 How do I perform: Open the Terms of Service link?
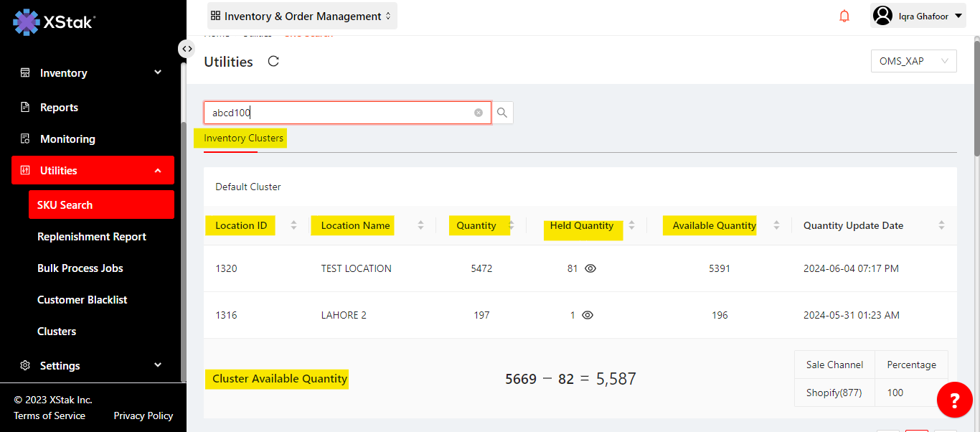(x=50, y=415)
